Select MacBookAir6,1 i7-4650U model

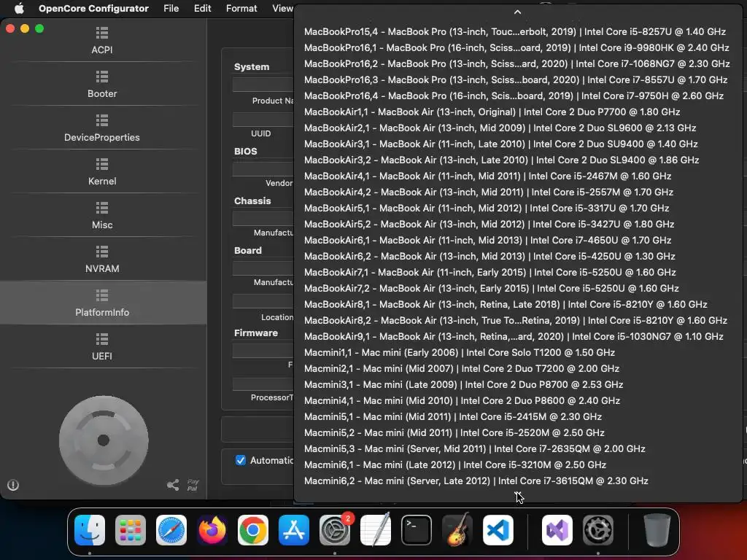tap(518, 240)
